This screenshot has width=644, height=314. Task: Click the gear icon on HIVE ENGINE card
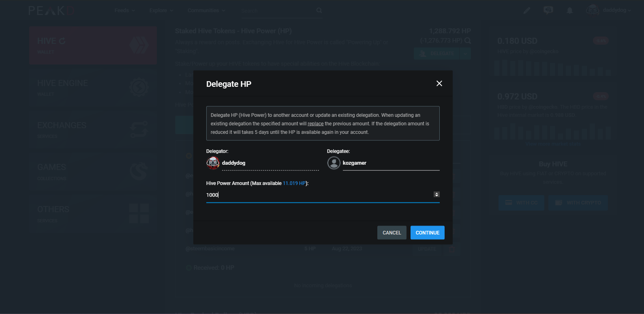pos(139,87)
